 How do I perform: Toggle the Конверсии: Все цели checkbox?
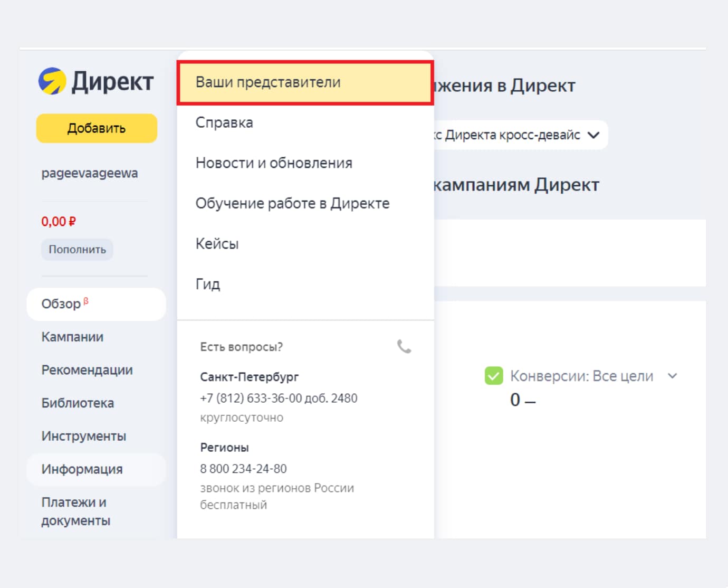[x=494, y=376]
